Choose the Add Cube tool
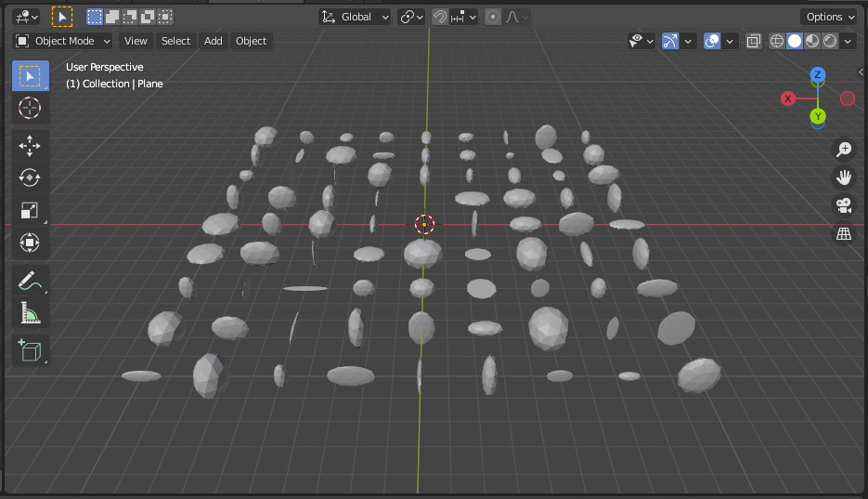Viewport: 868px width, 499px height. pos(30,350)
